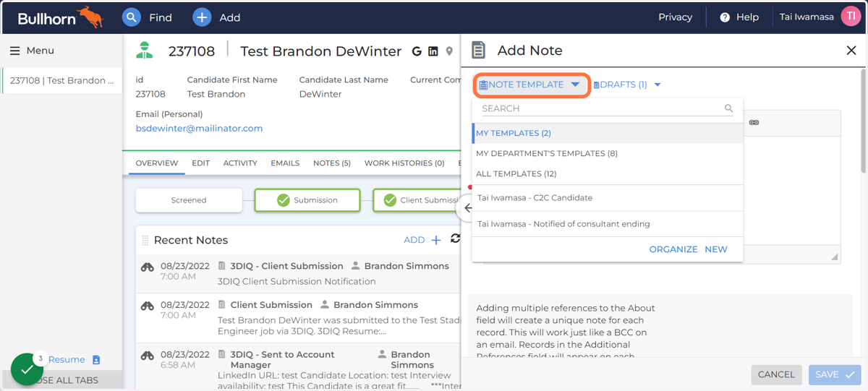
Task: Select ALL TEMPLATES (12) category
Action: [x=607, y=173]
